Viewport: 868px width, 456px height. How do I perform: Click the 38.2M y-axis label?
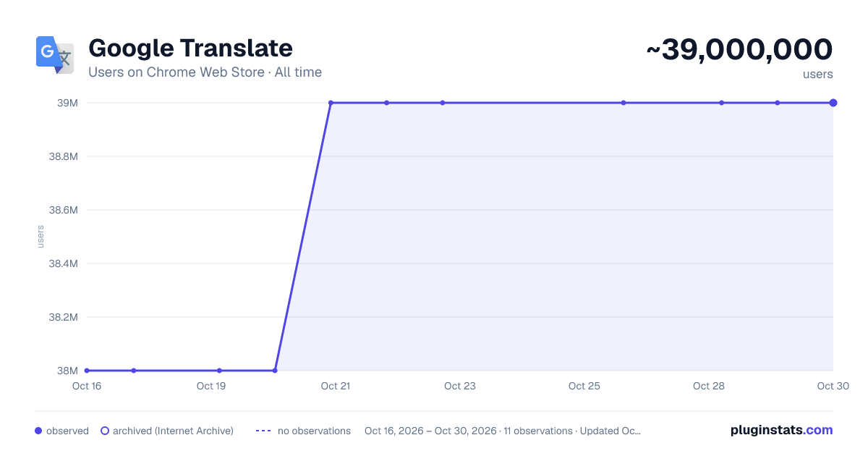(64, 317)
